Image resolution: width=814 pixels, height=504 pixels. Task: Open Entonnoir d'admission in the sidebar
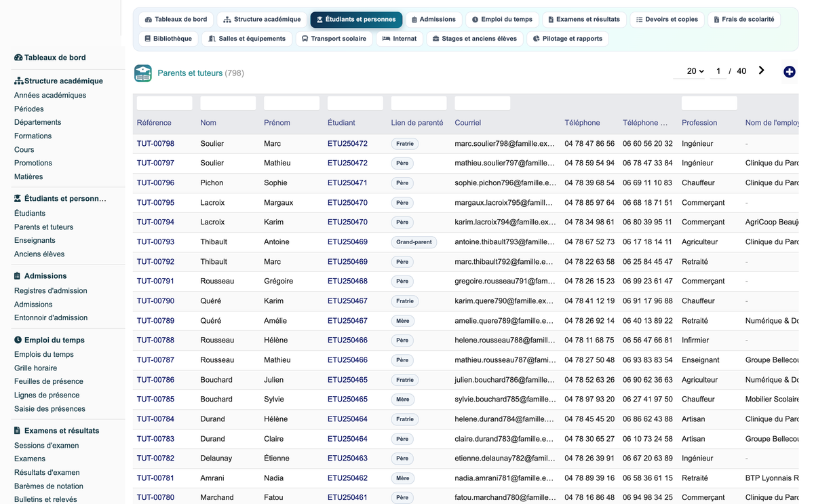[x=51, y=317]
